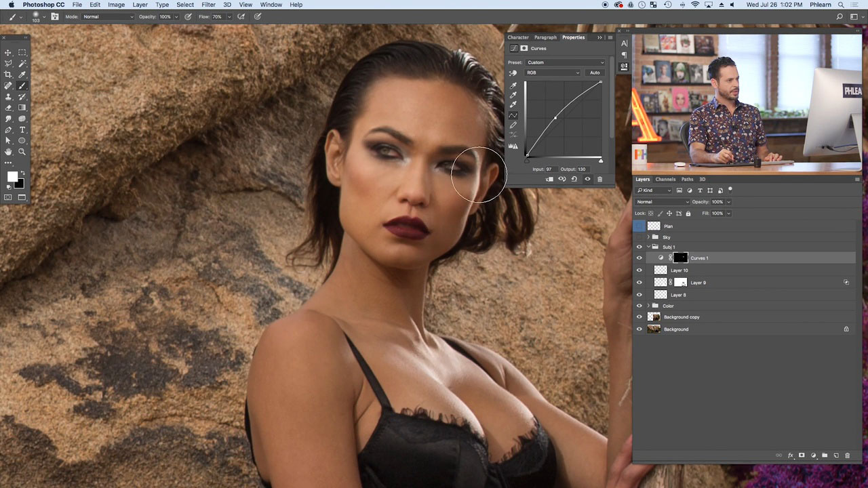This screenshot has height=488, width=868.
Task: Toggle visibility of Layer 10
Action: [x=639, y=270]
